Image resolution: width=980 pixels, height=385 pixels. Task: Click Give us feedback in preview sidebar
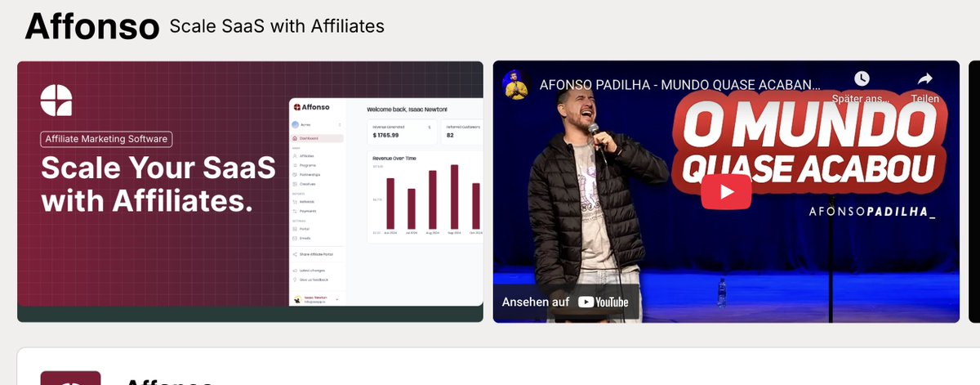310,280
